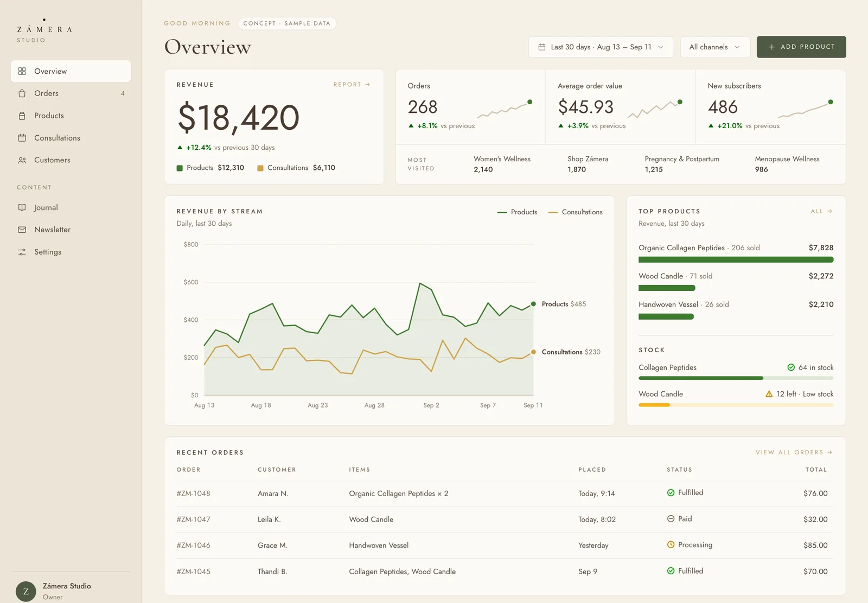Viewport: 868px width, 603px height.
Task: Open the Newsletter section
Action: click(x=71, y=230)
